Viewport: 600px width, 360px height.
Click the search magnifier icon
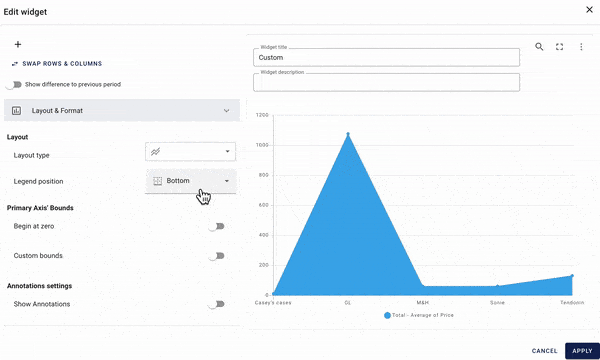point(539,47)
